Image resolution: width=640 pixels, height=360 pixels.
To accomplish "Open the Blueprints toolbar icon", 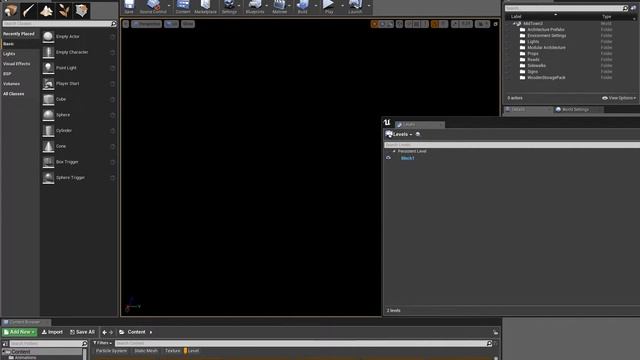I will click(x=255, y=7).
